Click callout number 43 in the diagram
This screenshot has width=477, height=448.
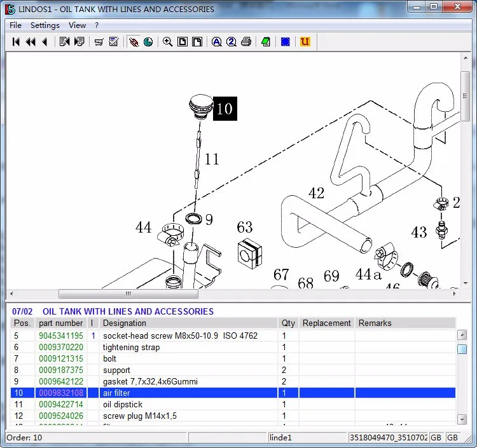point(419,233)
